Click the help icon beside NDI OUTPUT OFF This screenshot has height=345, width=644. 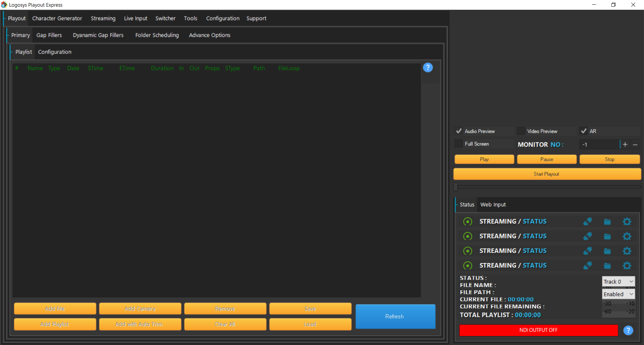(628, 330)
